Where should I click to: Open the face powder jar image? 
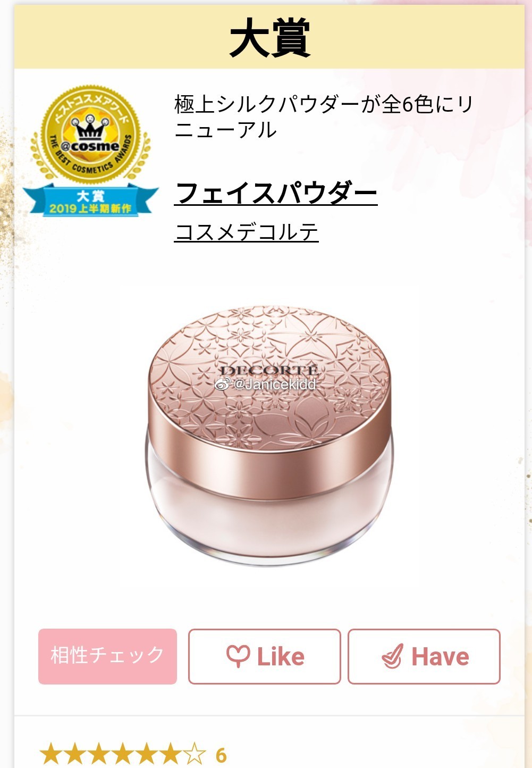269,435
